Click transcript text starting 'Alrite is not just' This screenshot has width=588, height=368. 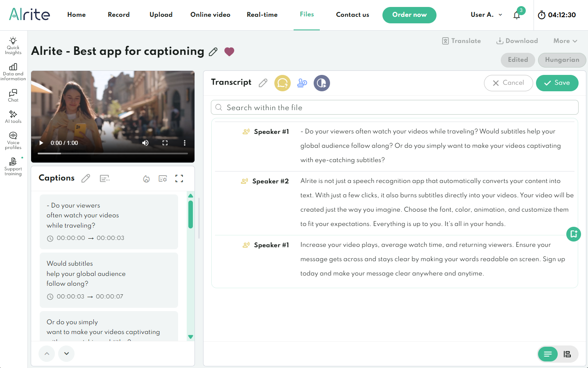(437, 202)
